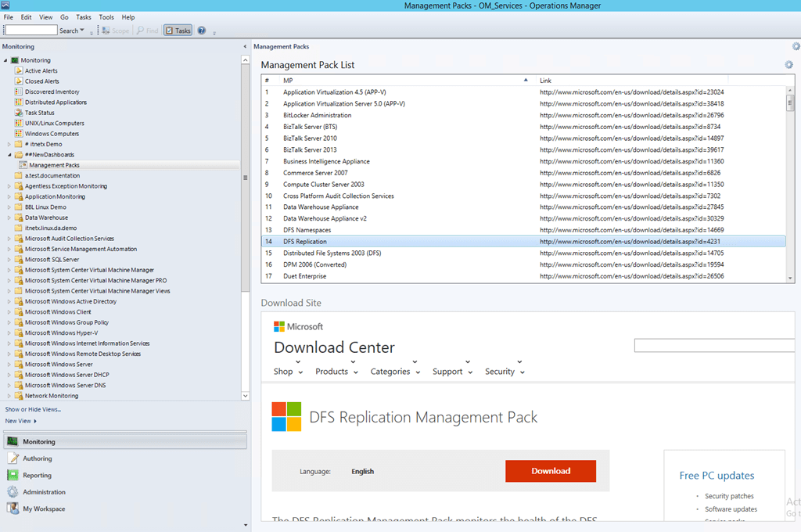The image size is (801, 532).
Task: Click the red Download button
Action: [551, 471]
